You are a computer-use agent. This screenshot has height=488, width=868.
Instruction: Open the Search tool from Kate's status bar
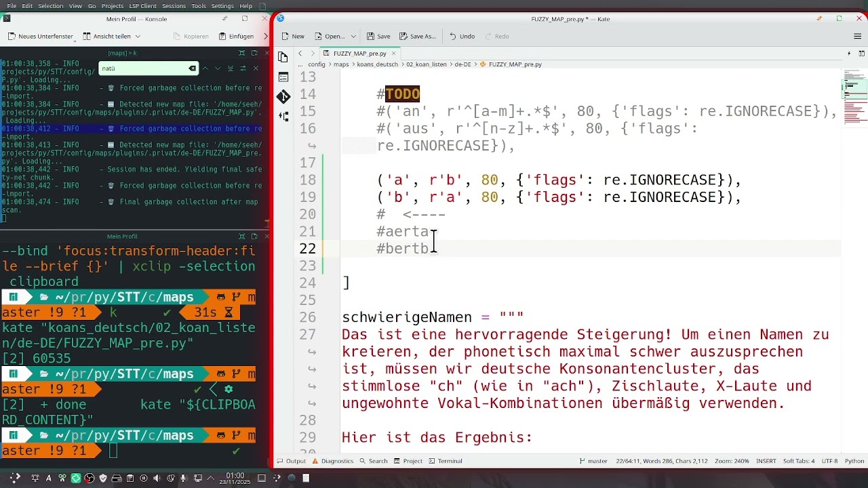coord(374,461)
